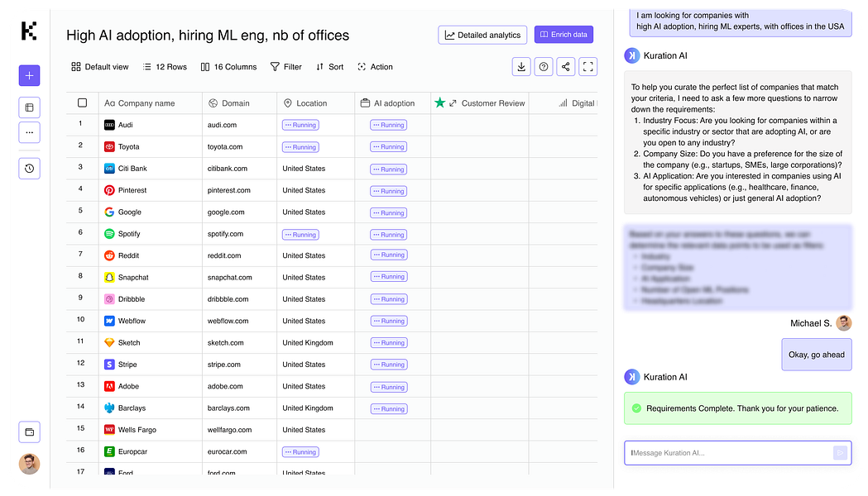The width and height of the screenshot is (868, 496).
Task: Click the Audi logo icon
Action: (109, 125)
